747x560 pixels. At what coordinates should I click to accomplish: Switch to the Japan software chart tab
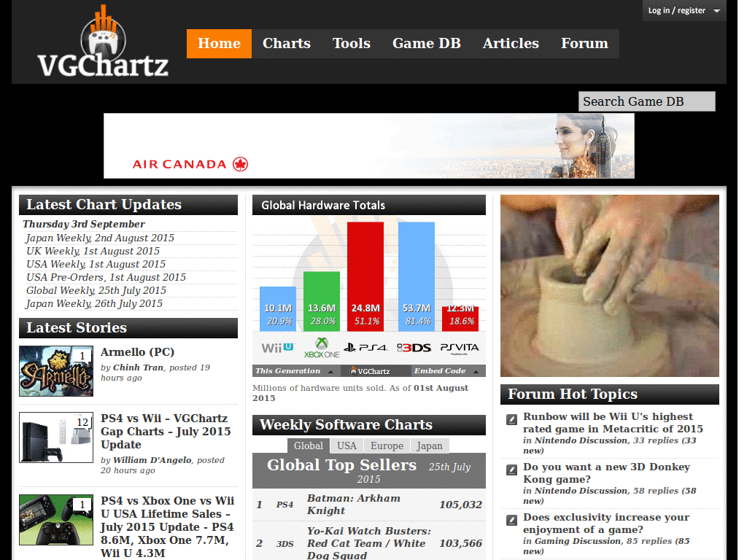429,446
